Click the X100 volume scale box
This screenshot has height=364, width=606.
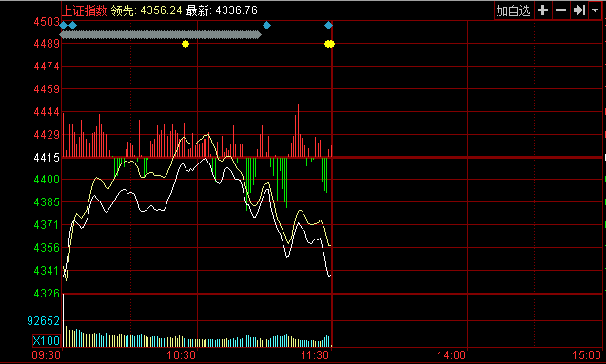tap(47, 341)
